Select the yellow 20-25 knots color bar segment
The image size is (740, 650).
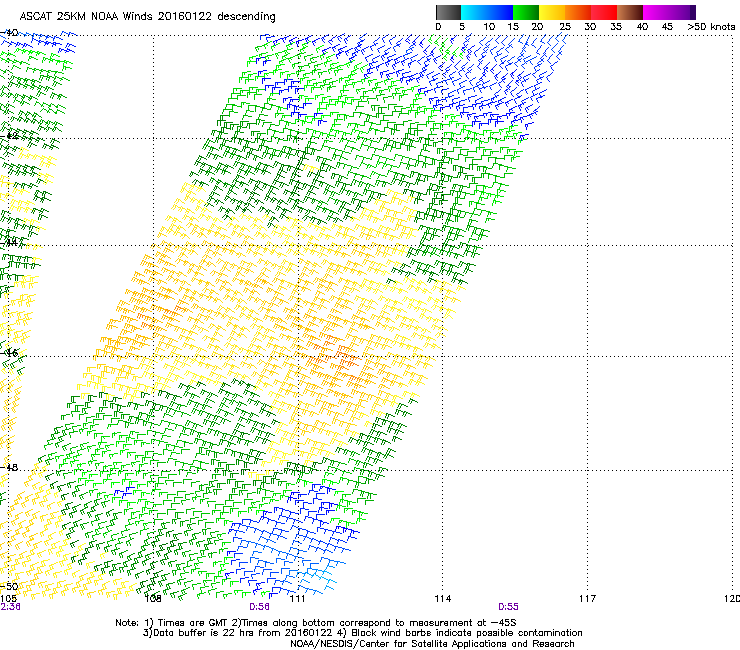(552, 12)
